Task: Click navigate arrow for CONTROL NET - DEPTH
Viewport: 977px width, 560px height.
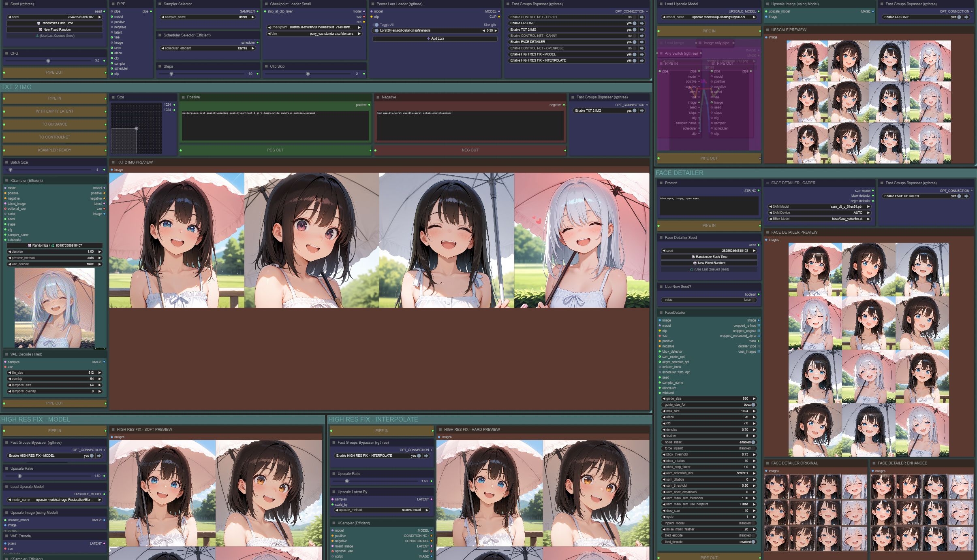Action: tap(642, 17)
